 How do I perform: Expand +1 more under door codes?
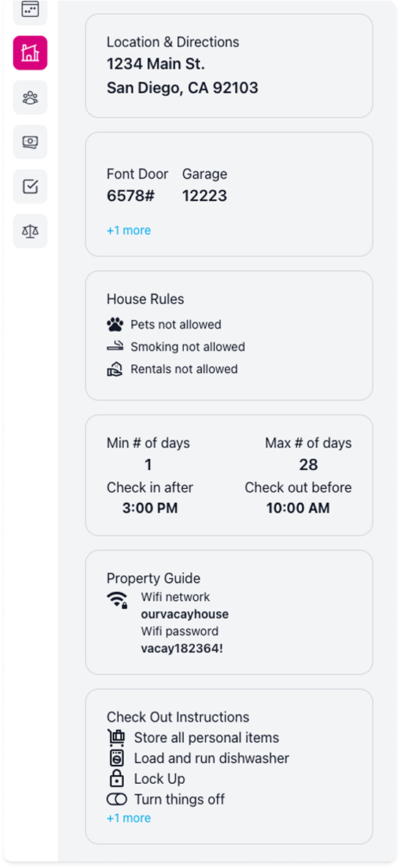point(128,231)
